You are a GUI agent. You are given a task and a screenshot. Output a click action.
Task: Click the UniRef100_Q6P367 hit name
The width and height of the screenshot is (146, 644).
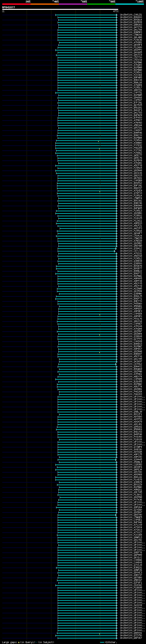[131, 638]
